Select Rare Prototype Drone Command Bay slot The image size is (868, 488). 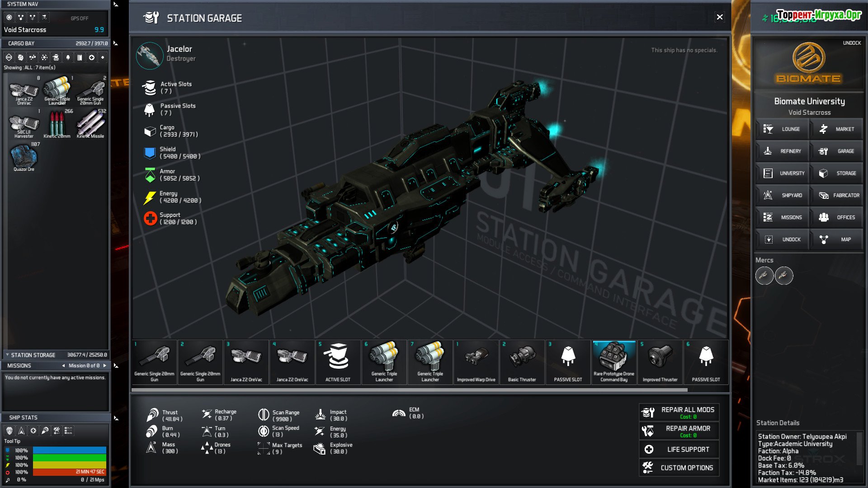point(614,362)
